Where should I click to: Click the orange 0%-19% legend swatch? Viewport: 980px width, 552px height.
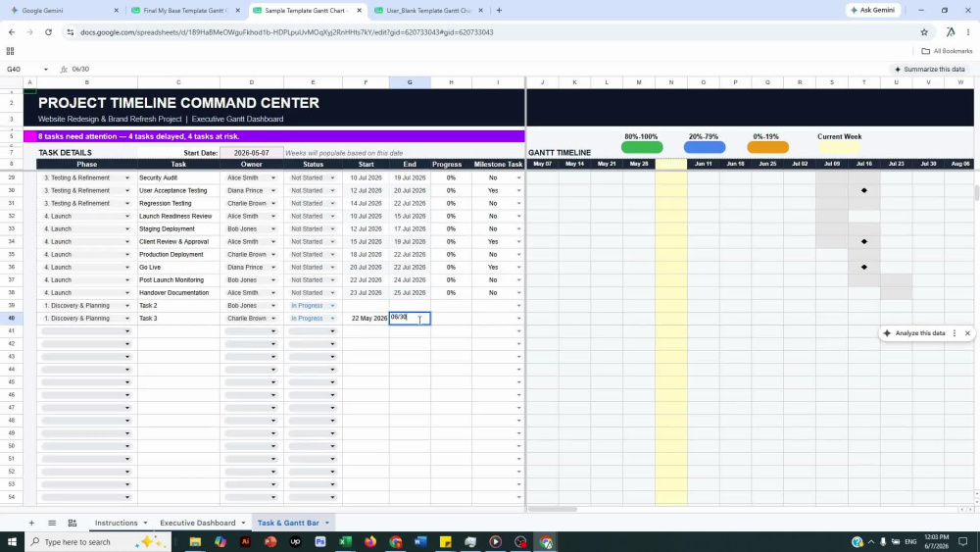coord(767,147)
